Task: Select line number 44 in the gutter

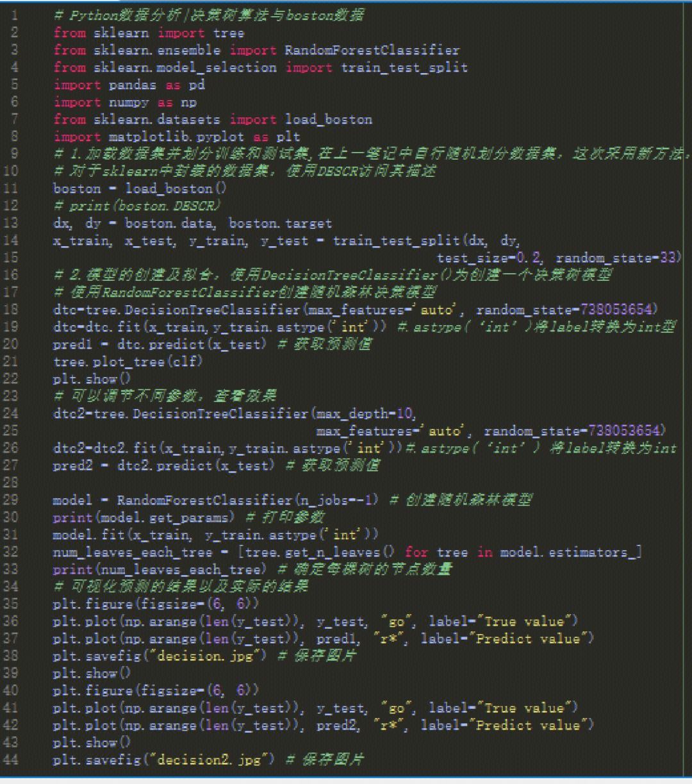Action: (14, 760)
